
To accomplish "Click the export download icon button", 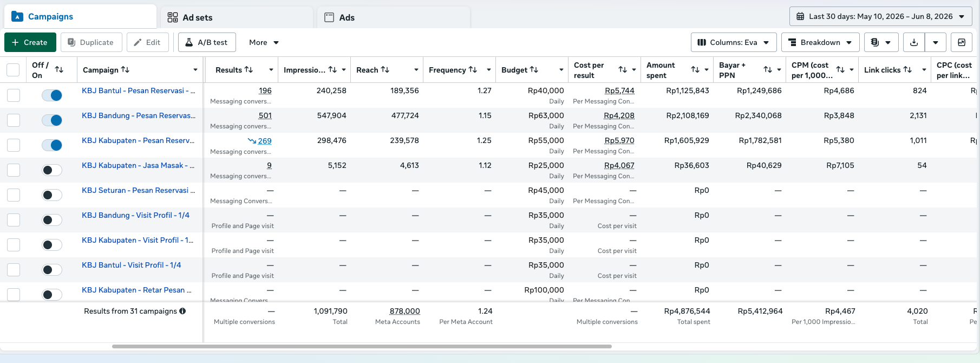I will [x=914, y=42].
